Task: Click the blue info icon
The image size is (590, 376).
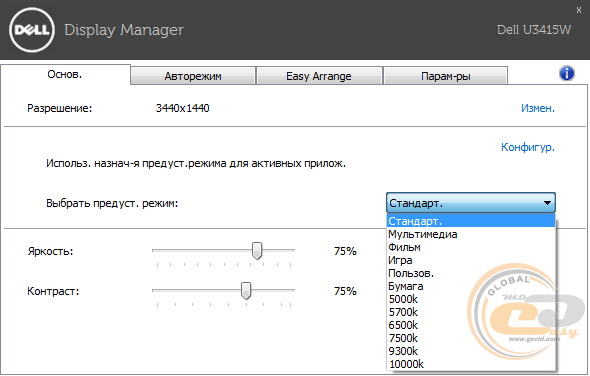Action: click(567, 73)
